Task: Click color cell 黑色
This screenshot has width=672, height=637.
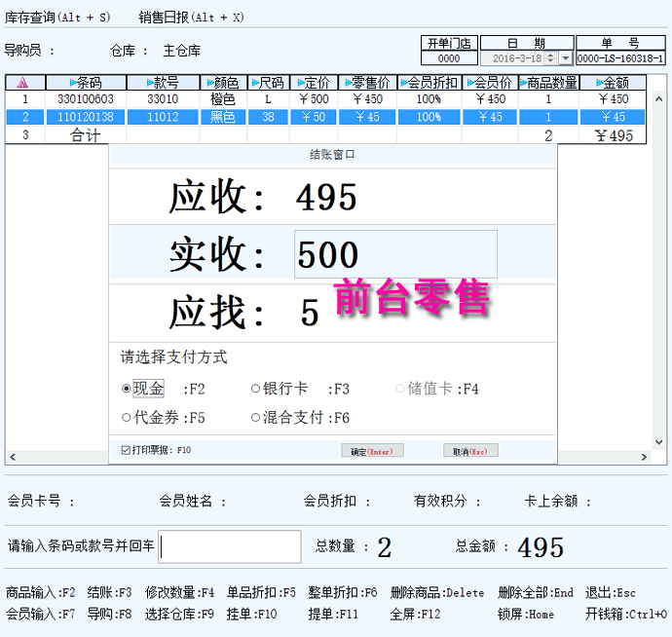Action: [223, 117]
